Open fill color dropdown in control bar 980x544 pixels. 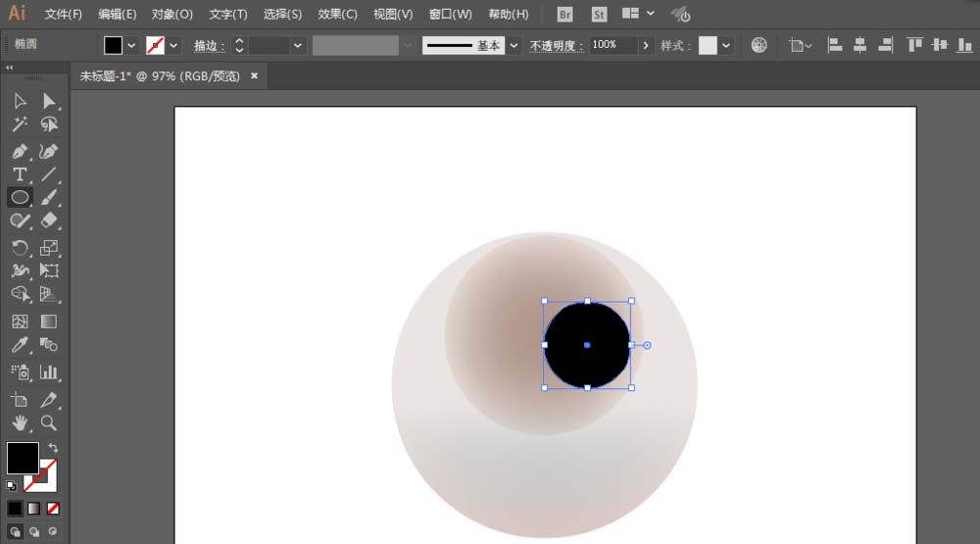[x=131, y=46]
